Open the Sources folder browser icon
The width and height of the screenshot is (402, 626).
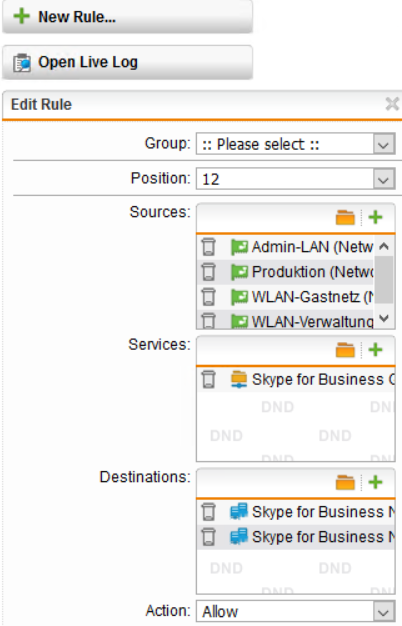point(345,218)
